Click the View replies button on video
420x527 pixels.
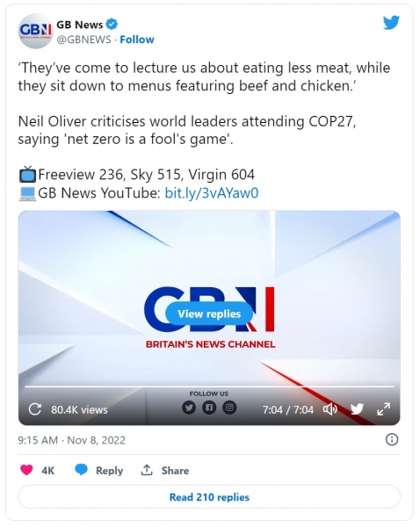209,314
